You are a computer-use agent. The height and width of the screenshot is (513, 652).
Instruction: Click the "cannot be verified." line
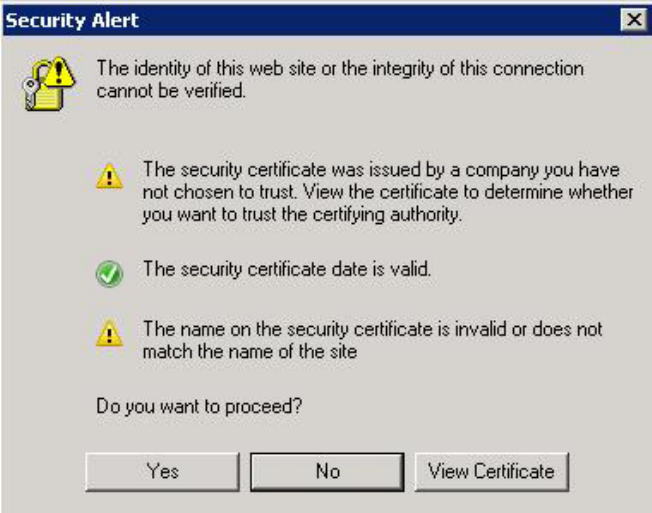pos(170,91)
